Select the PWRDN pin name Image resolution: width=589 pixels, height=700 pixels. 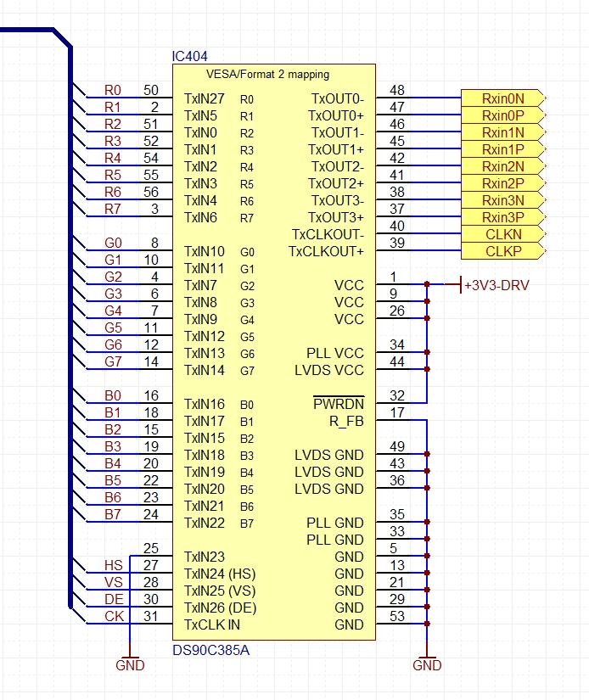(339, 404)
